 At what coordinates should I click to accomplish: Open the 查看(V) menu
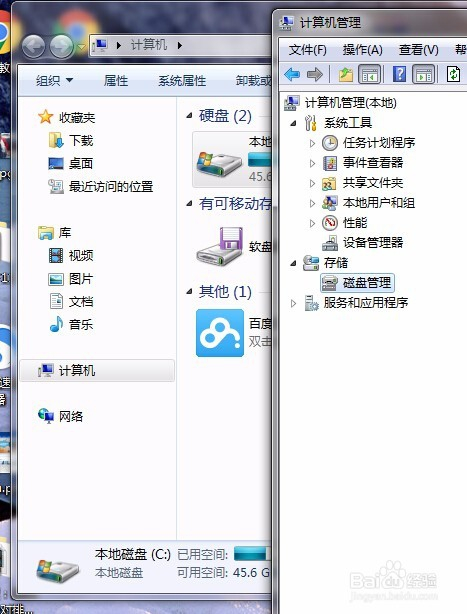point(418,50)
